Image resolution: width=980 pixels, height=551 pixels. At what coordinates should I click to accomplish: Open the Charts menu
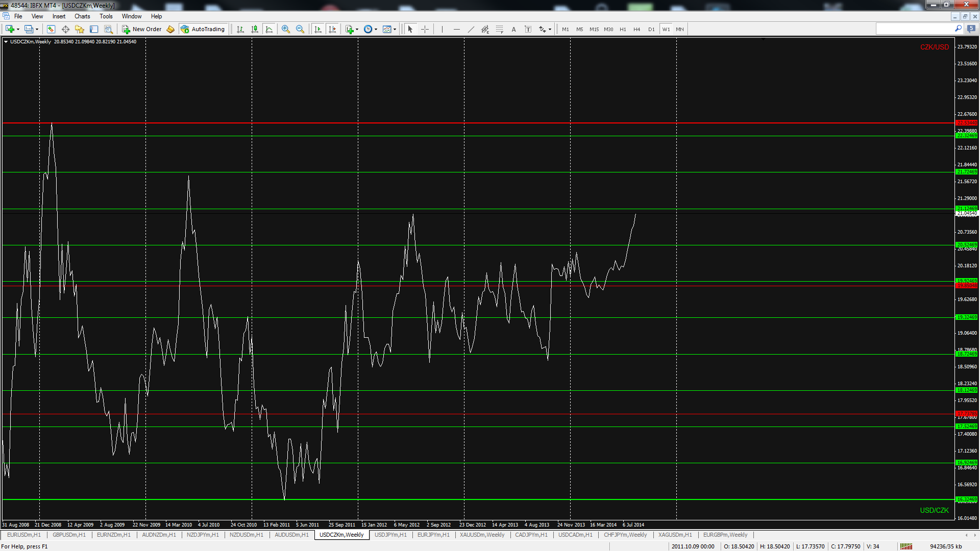point(82,16)
